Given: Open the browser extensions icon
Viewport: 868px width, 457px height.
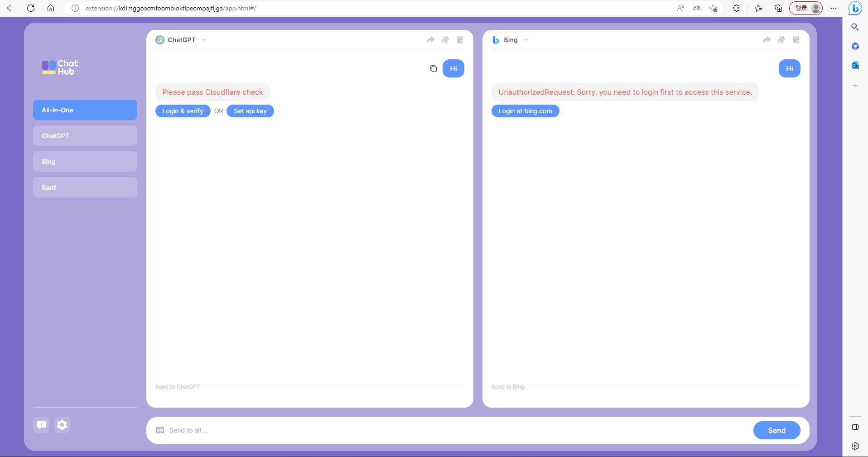Looking at the screenshot, I should (736, 8).
